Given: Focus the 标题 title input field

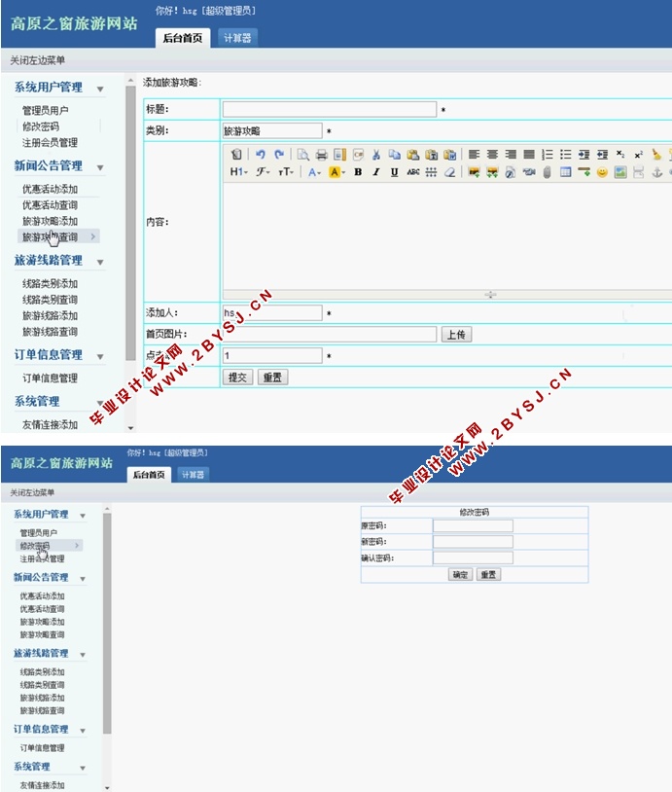Looking at the screenshot, I should click(x=330, y=109).
